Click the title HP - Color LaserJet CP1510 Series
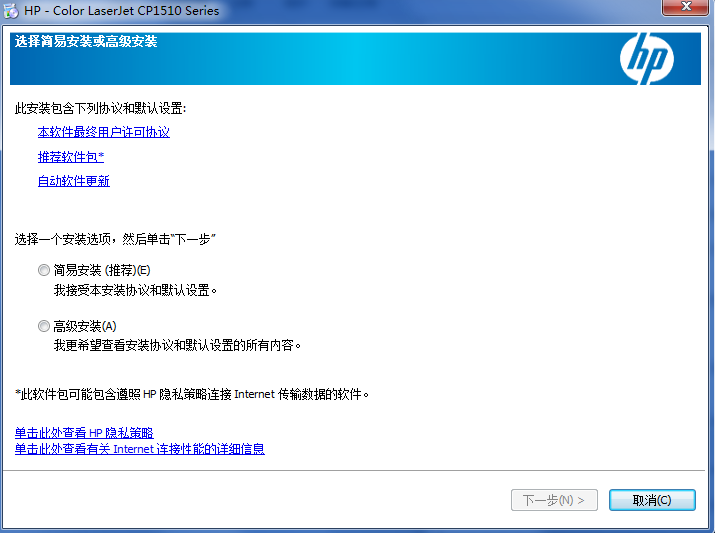Image resolution: width=715 pixels, height=533 pixels. pyautogui.click(x=122, y=10)
